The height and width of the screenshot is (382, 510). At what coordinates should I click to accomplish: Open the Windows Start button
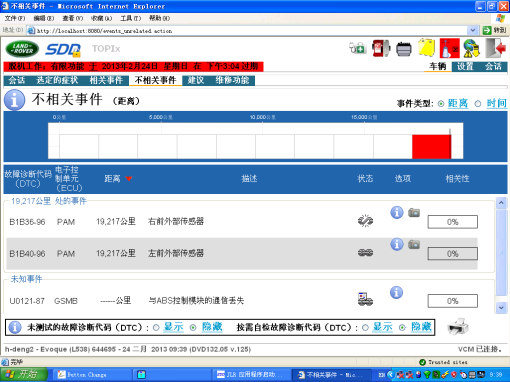click(x=23, y=375)
